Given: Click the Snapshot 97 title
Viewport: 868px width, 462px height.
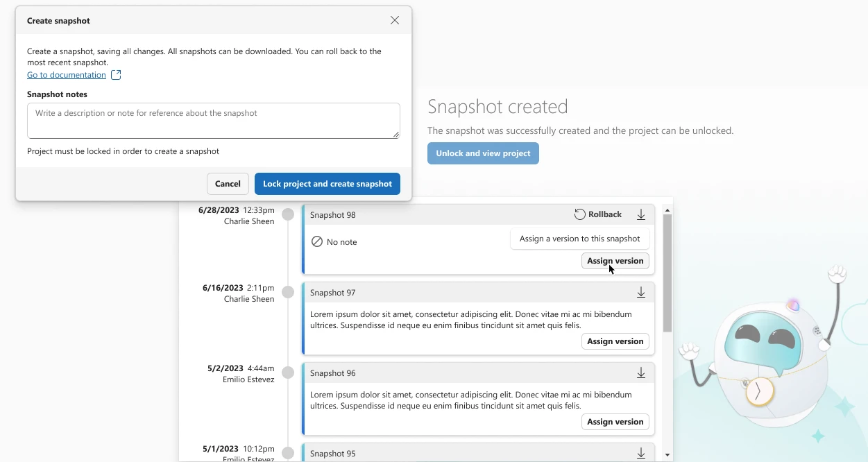Looking at the screenshot, I should coord(333,293).
